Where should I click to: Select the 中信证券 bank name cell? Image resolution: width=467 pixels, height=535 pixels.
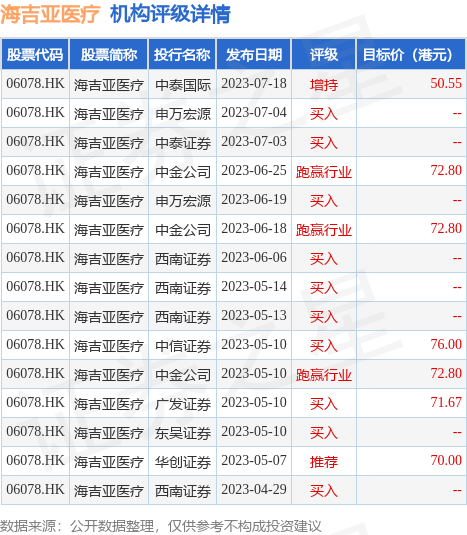183,346
